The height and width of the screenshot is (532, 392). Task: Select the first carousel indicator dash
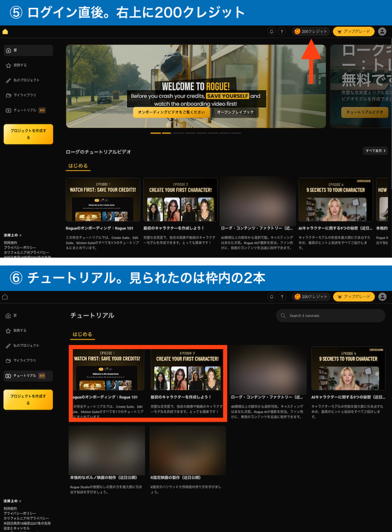click(x=155, y=133)
